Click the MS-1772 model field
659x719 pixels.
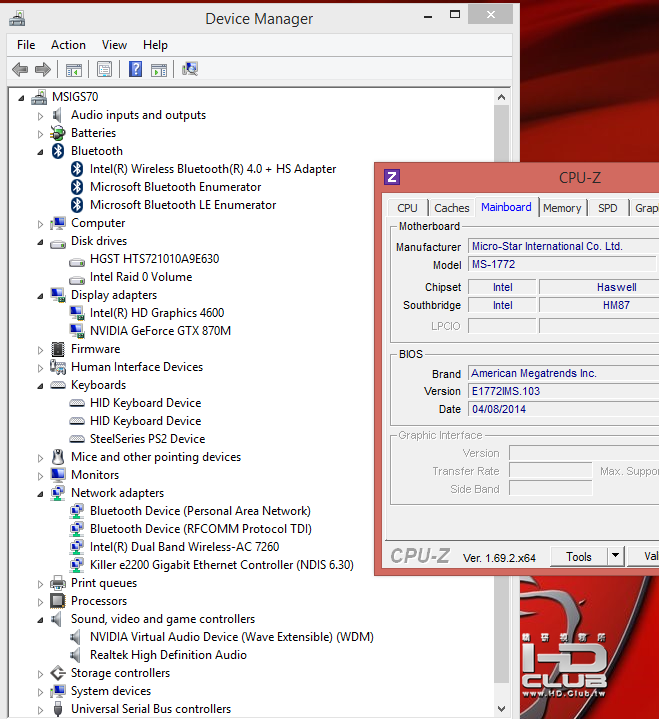[562, 265]
